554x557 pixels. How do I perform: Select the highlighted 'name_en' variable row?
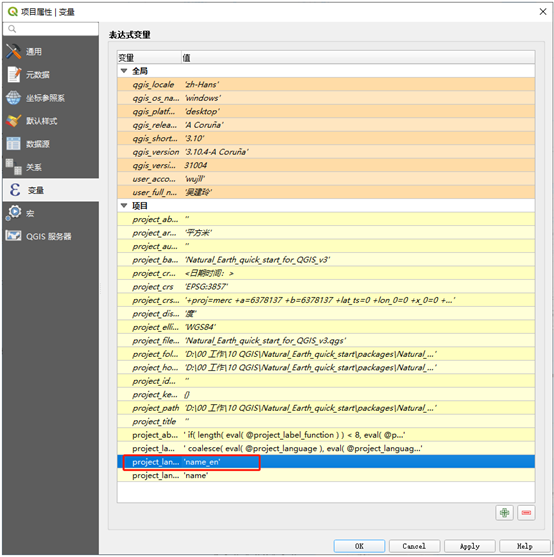coord(326,462)
